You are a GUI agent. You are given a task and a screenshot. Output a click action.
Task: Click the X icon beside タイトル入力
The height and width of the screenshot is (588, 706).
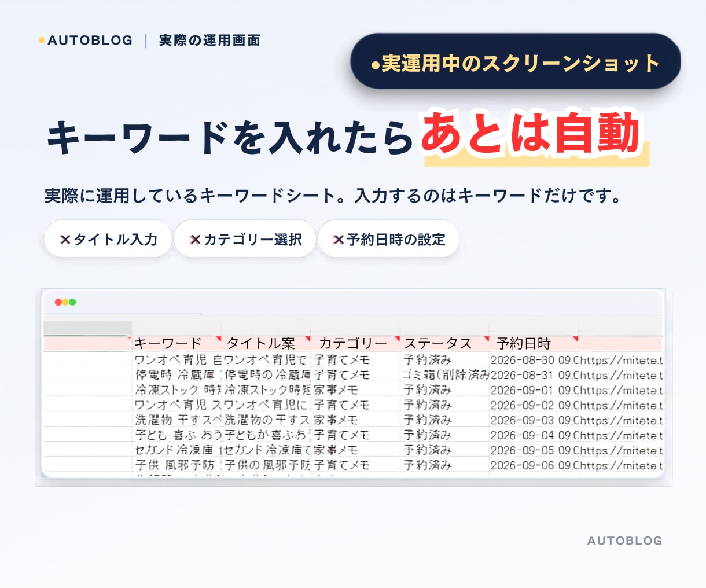point(65,240)
